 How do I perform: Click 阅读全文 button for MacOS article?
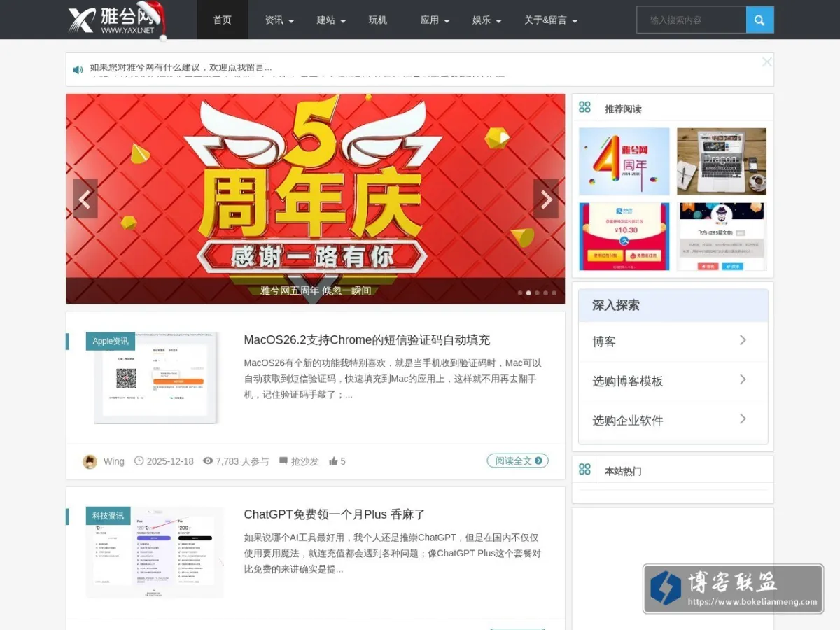click(x=518, y=461)
